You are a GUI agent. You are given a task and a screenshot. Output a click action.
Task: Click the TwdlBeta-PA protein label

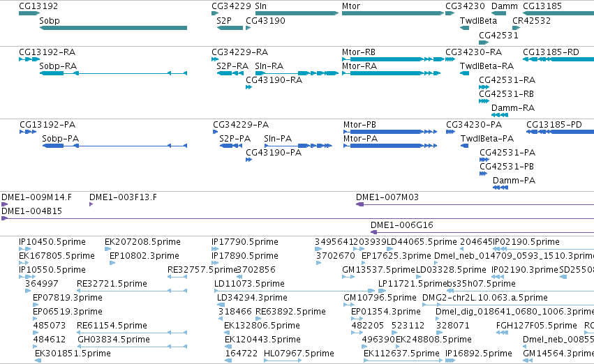[487, 139]
